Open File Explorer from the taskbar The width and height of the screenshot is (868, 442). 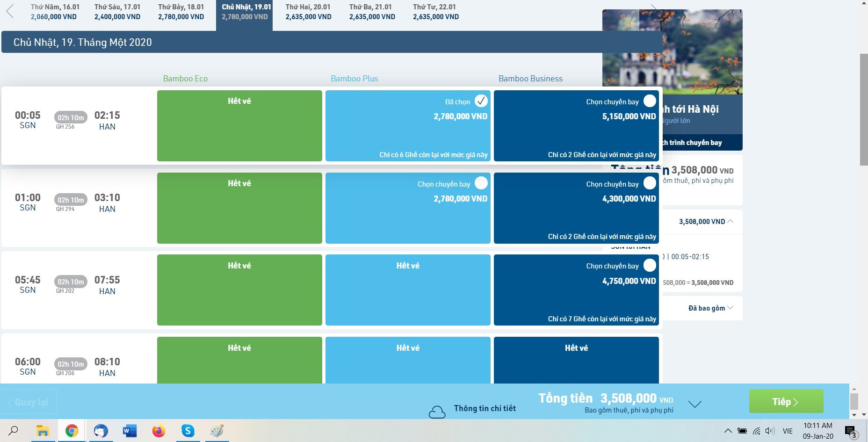point(43,430)
